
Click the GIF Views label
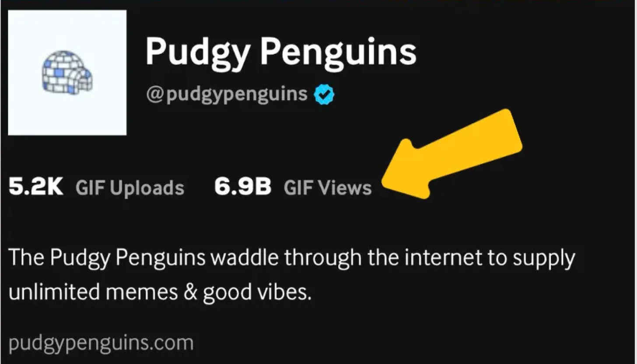click(328, 188)
